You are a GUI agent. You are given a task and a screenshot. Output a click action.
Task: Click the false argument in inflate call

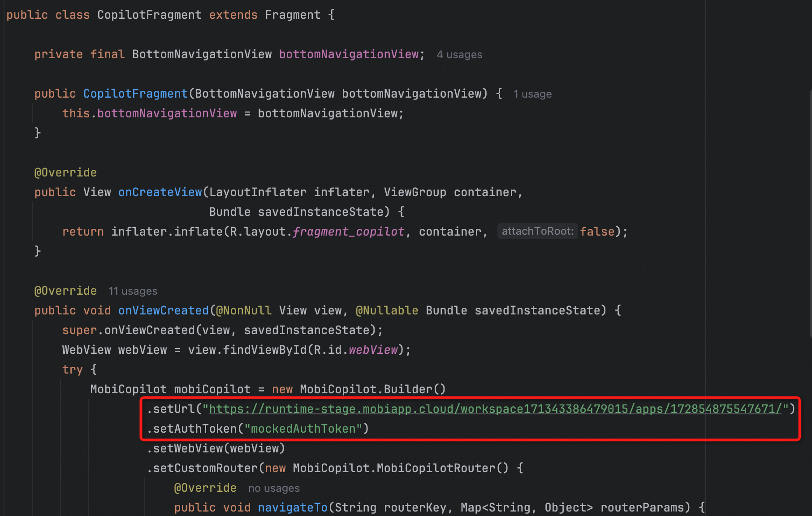tap(597, 232)
